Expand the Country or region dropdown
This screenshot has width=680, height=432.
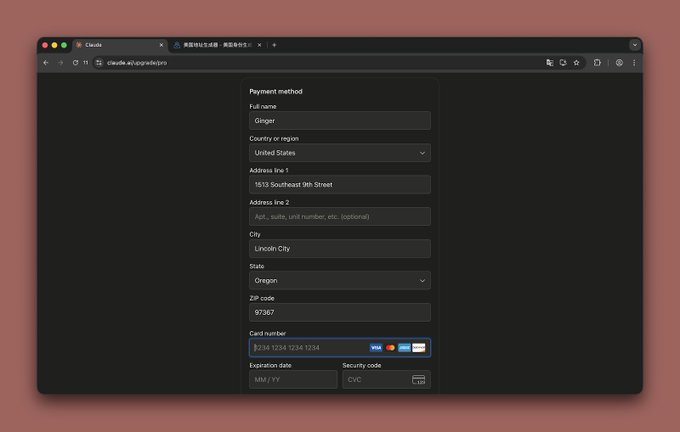click(340, 153)
